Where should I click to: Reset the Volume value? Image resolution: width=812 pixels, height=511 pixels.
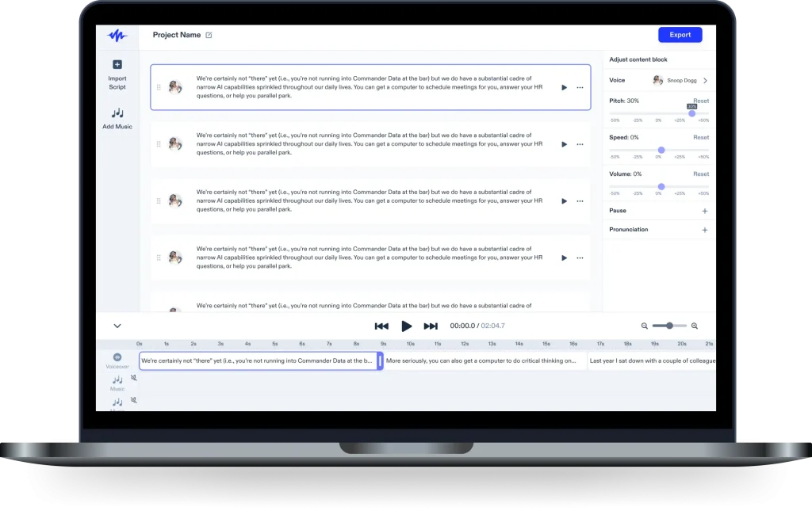click(701, 174)
